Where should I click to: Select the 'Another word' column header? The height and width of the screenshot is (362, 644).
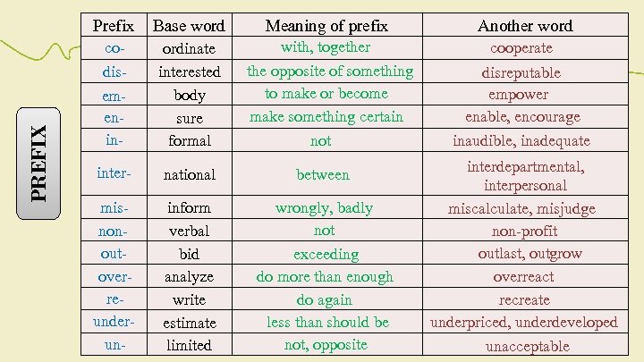point(525,26)
